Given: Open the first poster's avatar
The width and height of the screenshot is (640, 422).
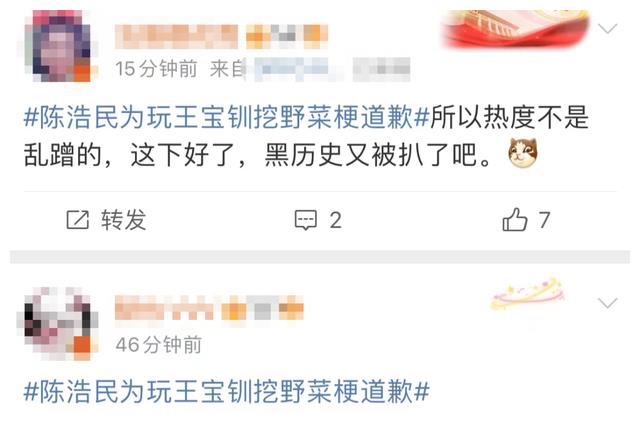Looking at the screenshot, I should tap(58, 46).
